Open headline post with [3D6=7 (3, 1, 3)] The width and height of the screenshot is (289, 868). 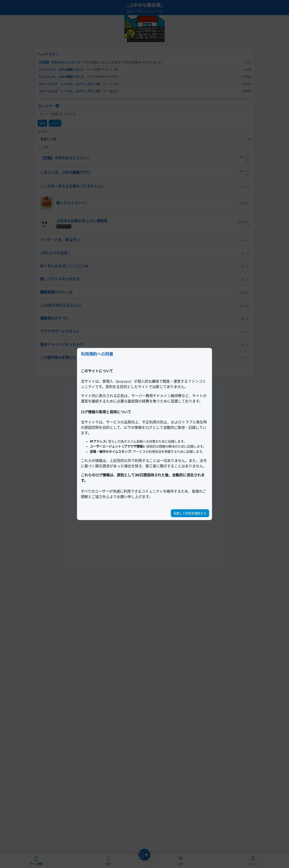click(144, 69)
